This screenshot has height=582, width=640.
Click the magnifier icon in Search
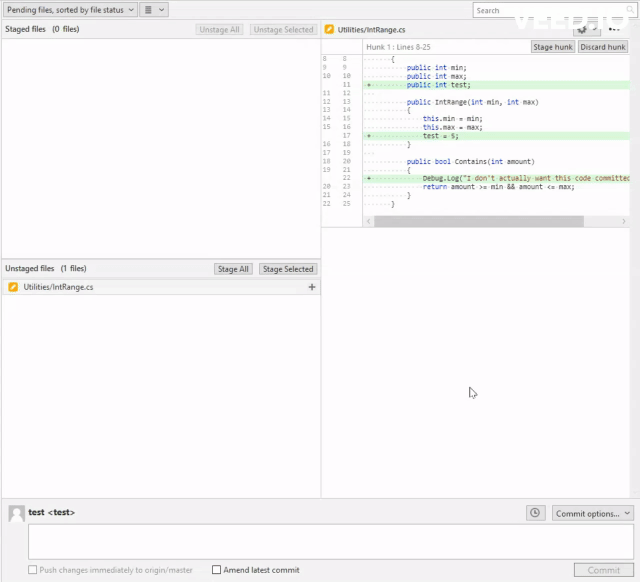pyautogui.click(x=630, y=10)
